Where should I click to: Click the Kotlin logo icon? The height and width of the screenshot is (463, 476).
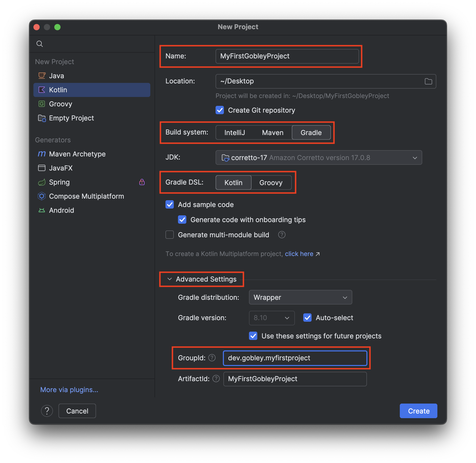(42, 90)
